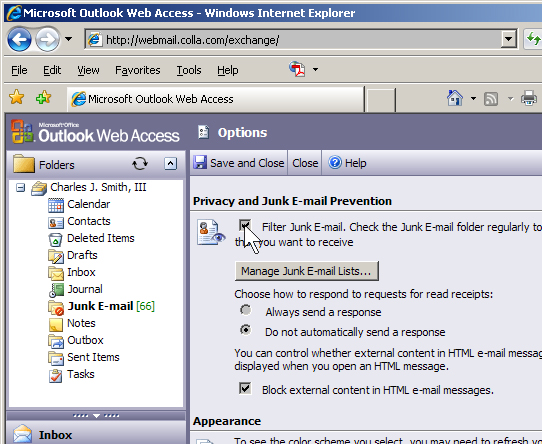This screenshot has width=542, height=444.
Task: Click the Notes yellow sticky icon
Action: 56,324
